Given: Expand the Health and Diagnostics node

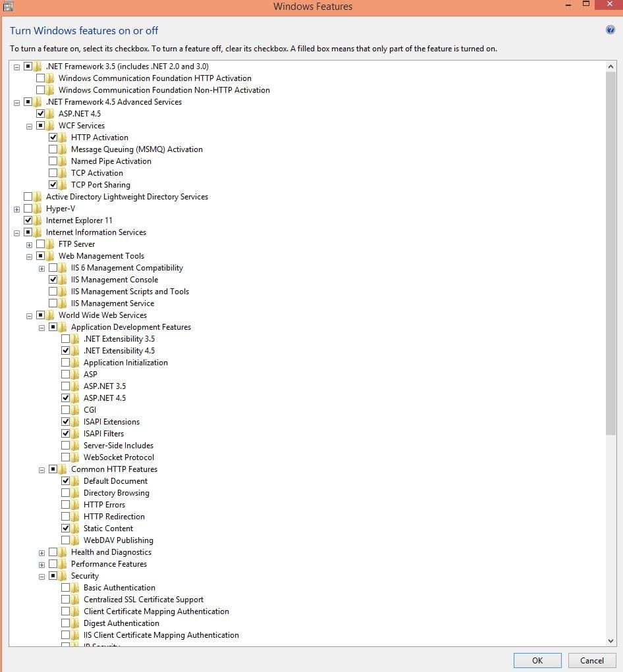Looking at the screenshot, I should [42, 552].
